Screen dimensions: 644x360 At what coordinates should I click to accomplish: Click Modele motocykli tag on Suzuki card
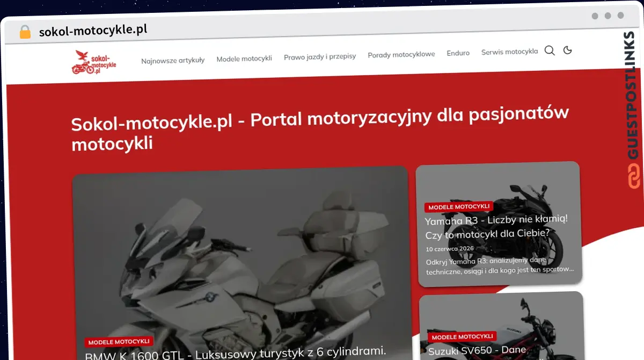point(462,337)
